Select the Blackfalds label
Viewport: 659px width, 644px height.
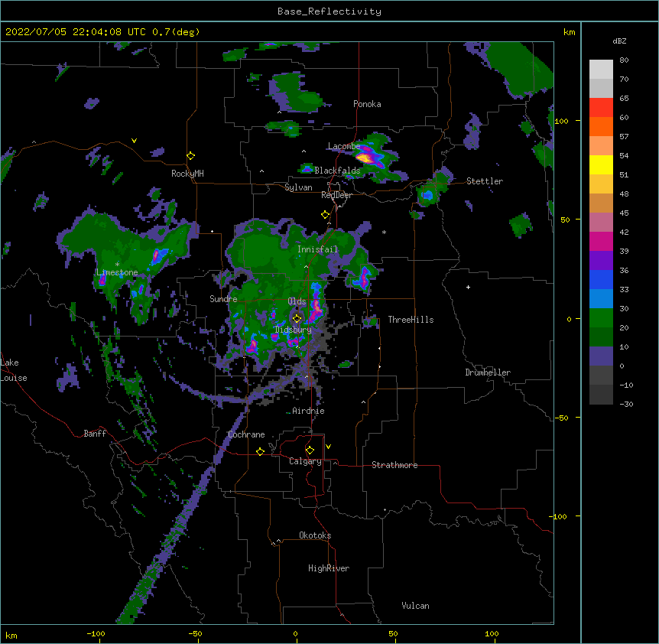[337, 171]
